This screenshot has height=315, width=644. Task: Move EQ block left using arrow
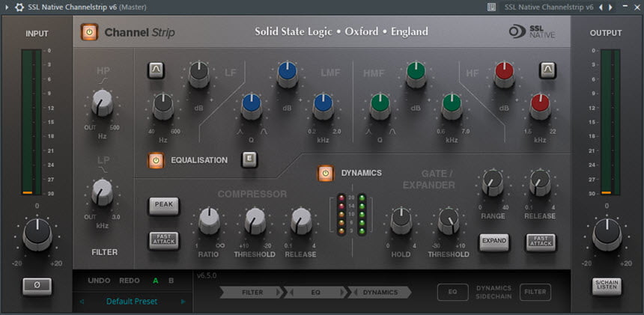(291, 293)
